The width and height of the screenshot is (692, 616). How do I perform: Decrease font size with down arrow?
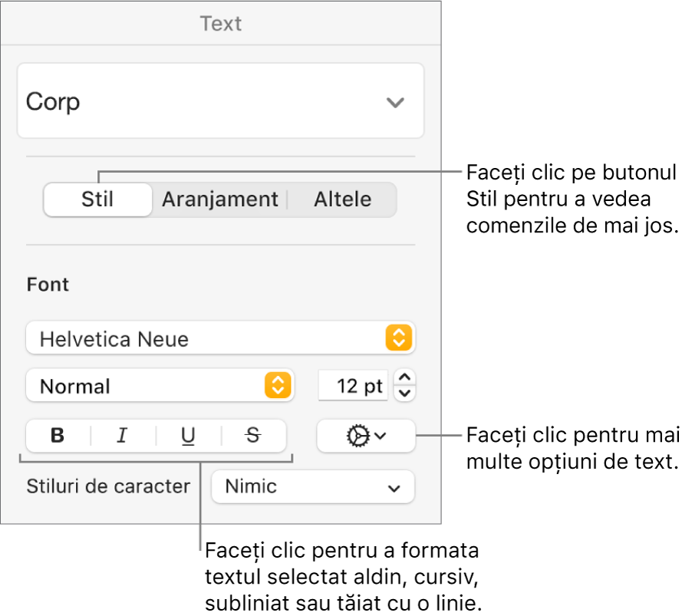(405, 394)
